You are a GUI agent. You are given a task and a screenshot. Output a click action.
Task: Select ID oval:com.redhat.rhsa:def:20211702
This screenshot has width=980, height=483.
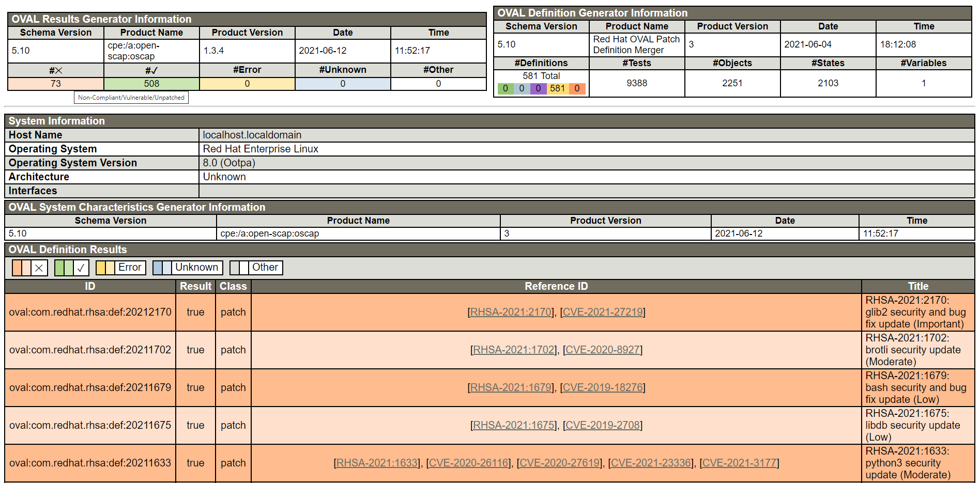click(90, 350)
